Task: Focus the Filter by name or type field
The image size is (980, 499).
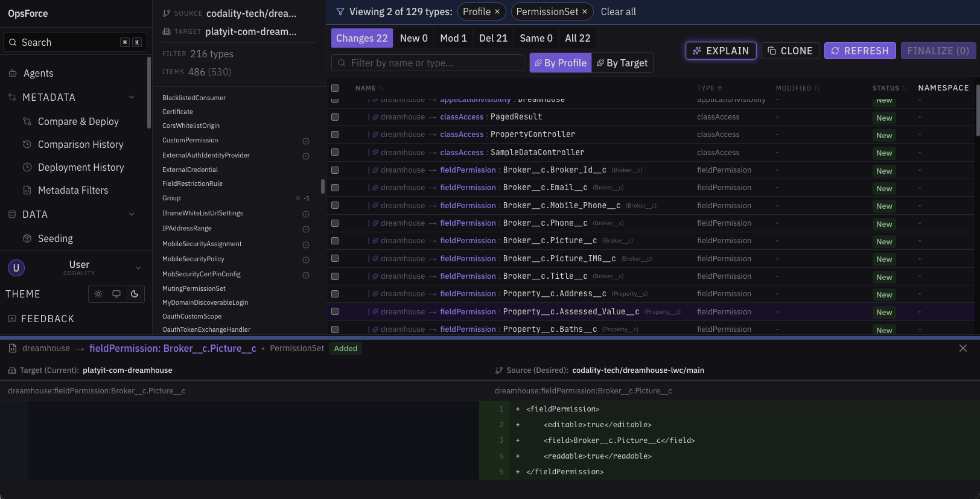Action: tap(428, 63)
